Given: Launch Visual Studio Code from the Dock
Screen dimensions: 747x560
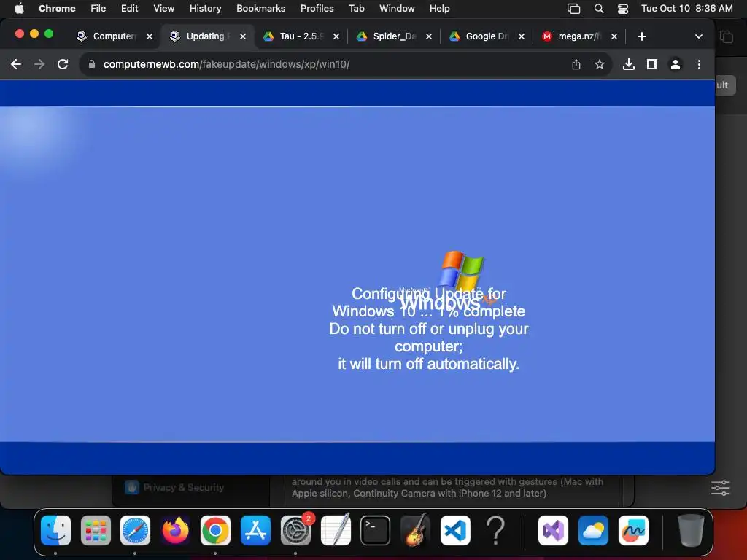Looking at the screenshot, I should tap(455, 530).
